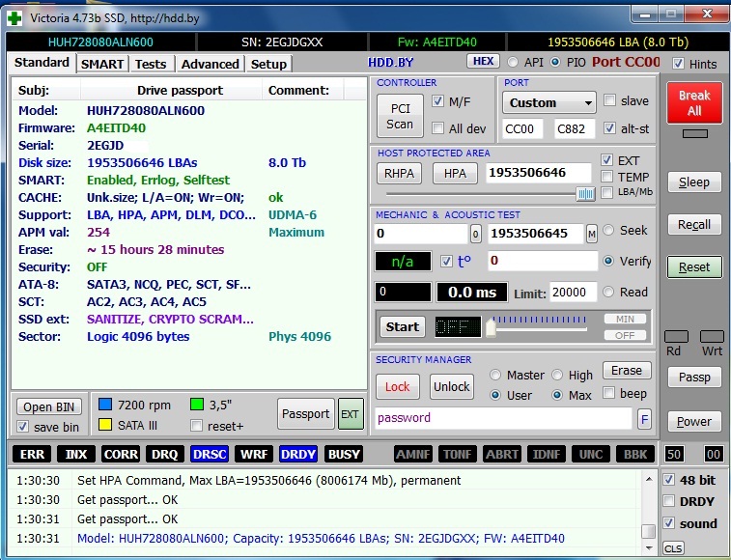Click the ERR status indicator
Viewport: 731px width, 560px height.
(x=32, y=454)
